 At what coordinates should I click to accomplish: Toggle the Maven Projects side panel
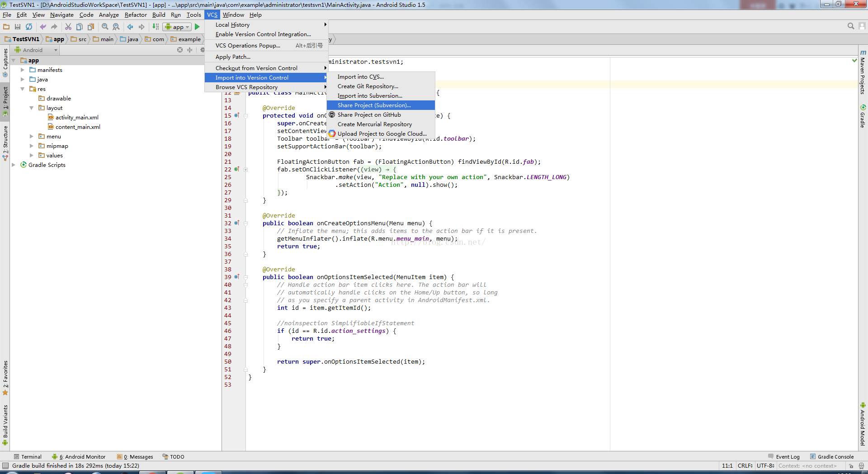click(863, 72)
